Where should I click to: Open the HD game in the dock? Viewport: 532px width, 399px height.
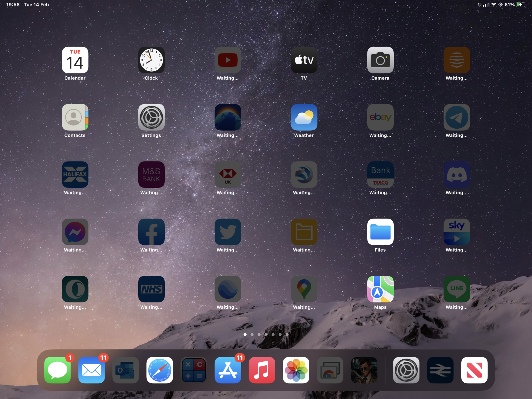364,370
